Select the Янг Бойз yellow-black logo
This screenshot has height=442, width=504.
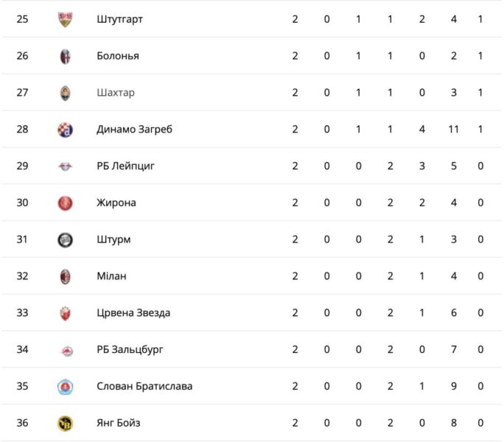[x=66, y=424]
